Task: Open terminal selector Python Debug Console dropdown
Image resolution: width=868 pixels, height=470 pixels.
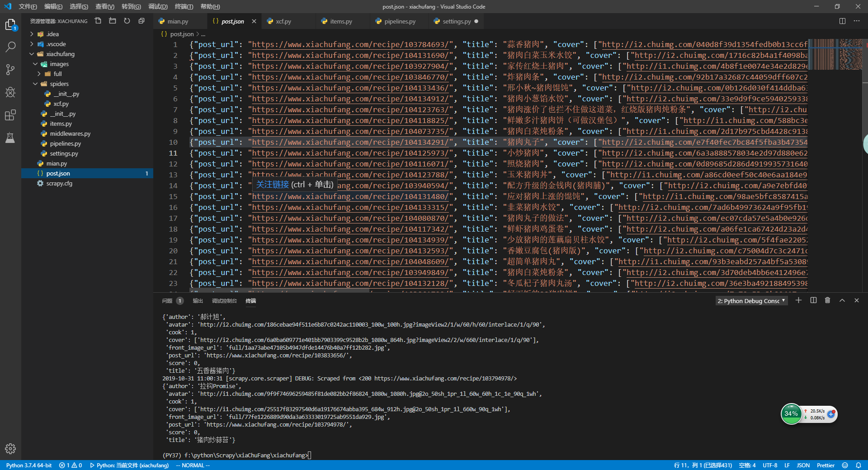Action: (x=751, y=301)
